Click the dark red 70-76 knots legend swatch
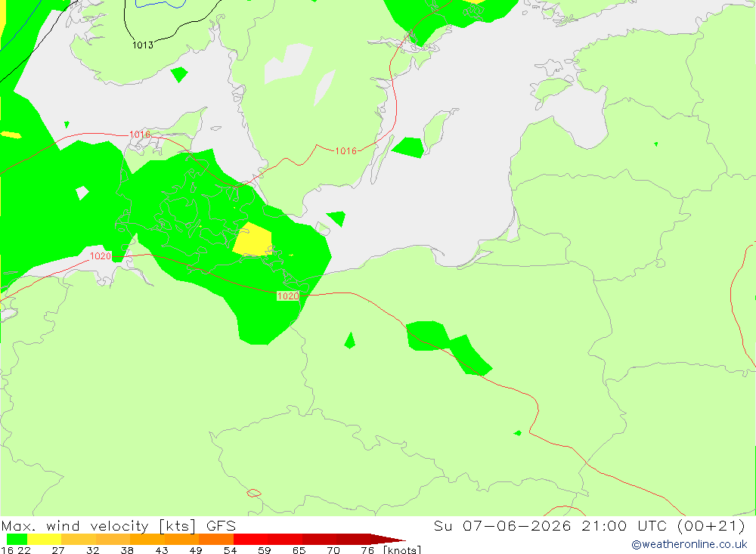The image size is (756, 554). 353,539
